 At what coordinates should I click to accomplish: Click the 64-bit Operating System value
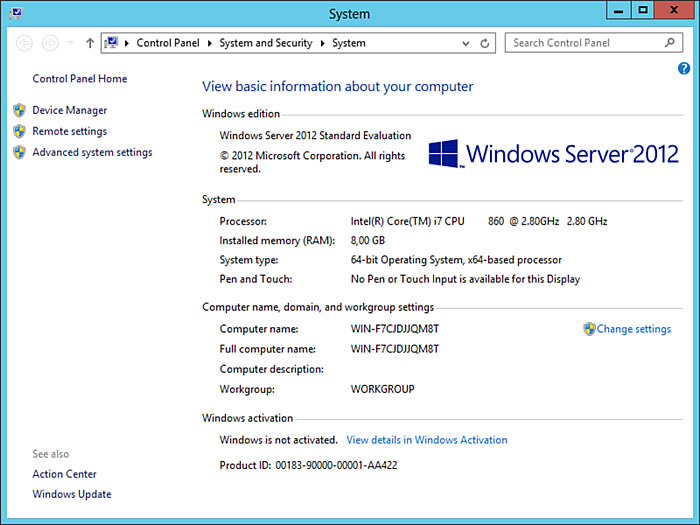pyautogui.click(x=456, y=260)
